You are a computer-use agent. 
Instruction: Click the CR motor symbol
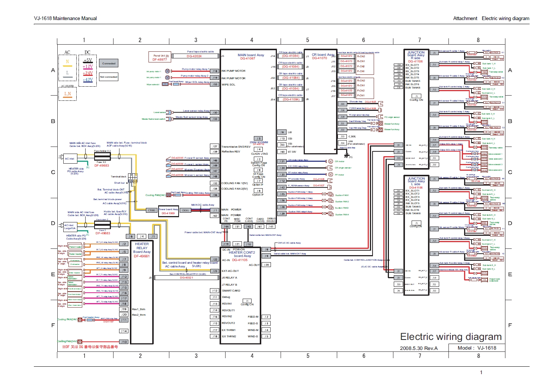[x=330, y=161]
